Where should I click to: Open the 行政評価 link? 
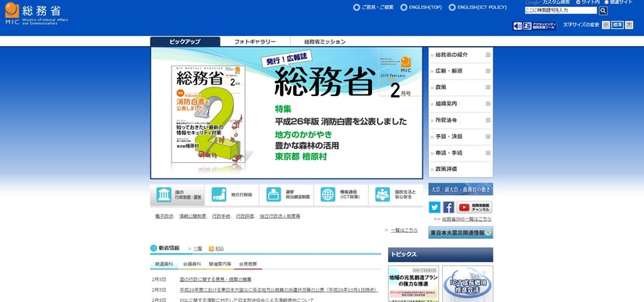click(245, 216)
